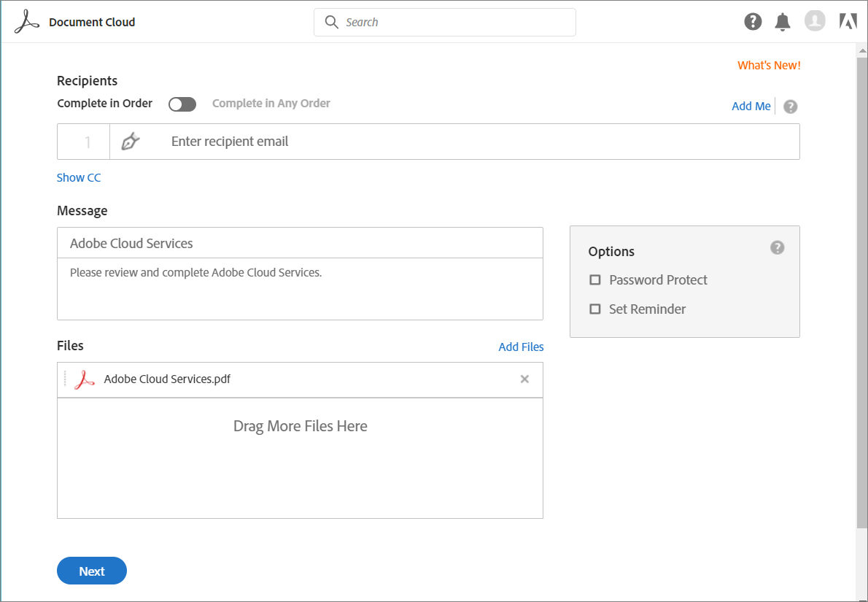This screenshot has height=602, width=868.
Task: Open the notifications bell
Action: click(783, 22)
